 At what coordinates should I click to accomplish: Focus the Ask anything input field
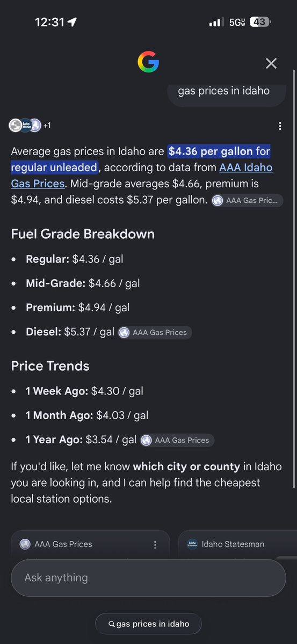pos(148,578)
